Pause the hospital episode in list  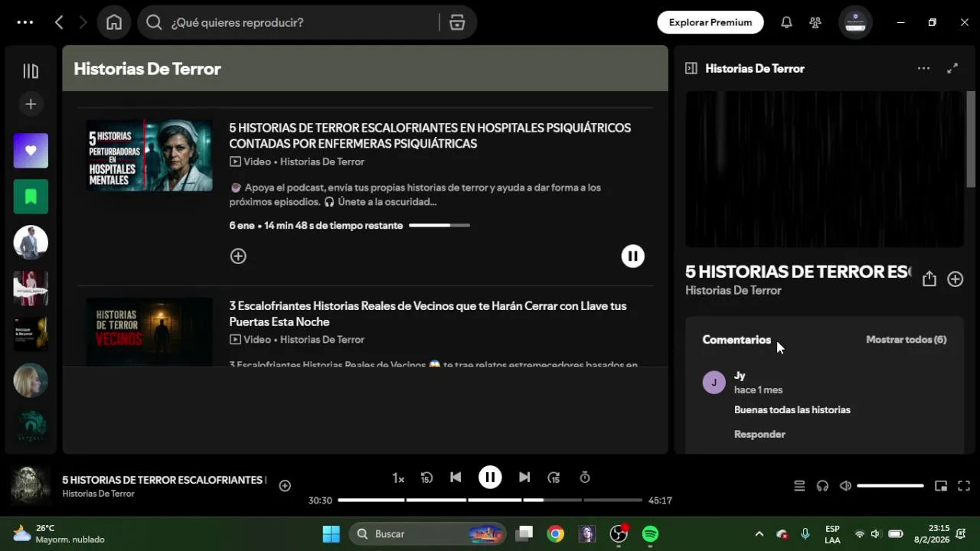click(632, 256)
